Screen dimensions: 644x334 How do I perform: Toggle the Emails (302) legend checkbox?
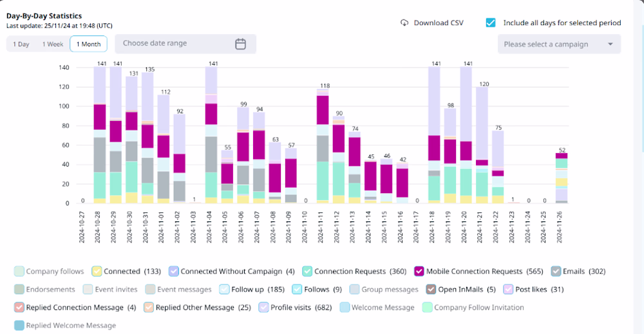coord(556,271)
